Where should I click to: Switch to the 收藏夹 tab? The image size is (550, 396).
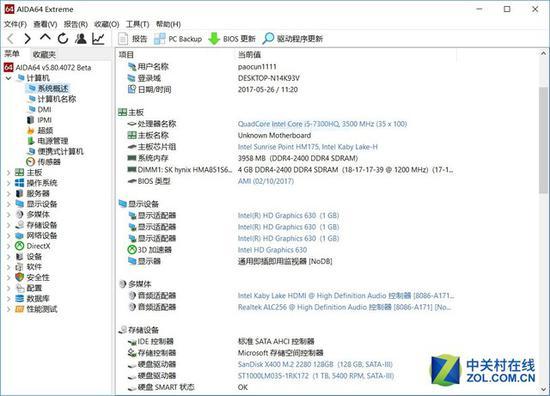click(44, 54)
